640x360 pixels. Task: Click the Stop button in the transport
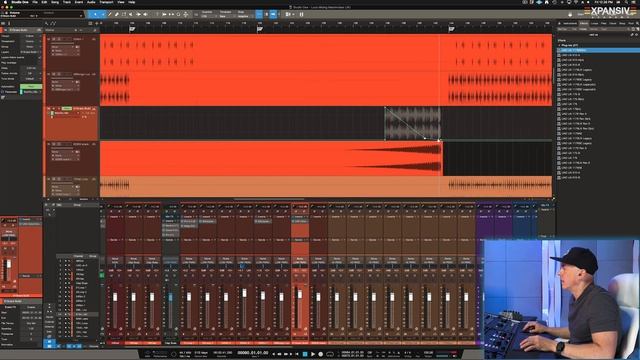coord(304,354)
